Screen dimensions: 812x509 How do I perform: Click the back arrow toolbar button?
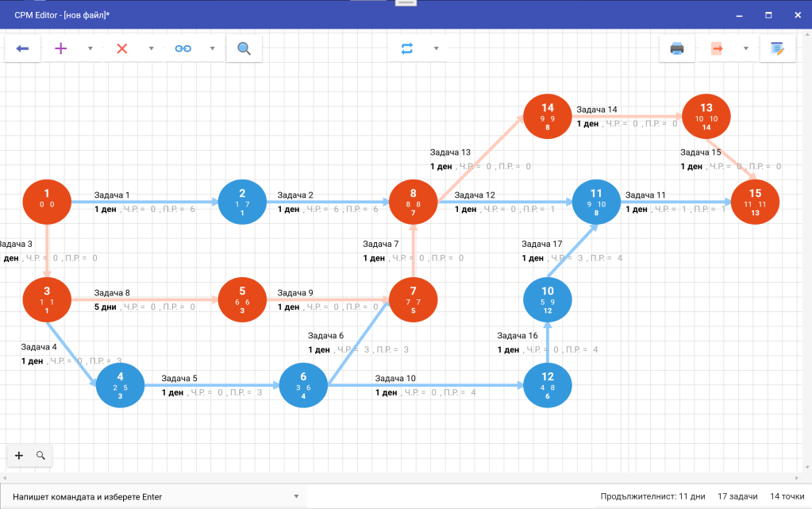[x=22, y=48]
